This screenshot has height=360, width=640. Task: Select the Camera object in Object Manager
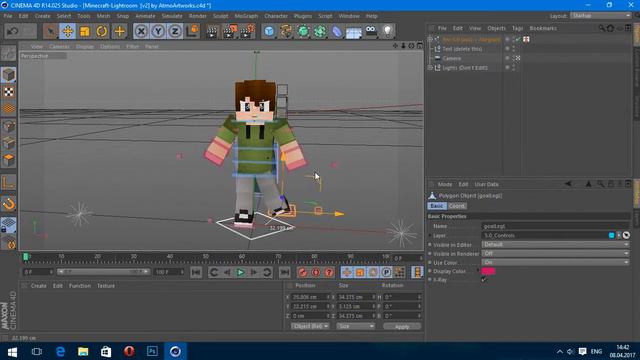(452, 58)
